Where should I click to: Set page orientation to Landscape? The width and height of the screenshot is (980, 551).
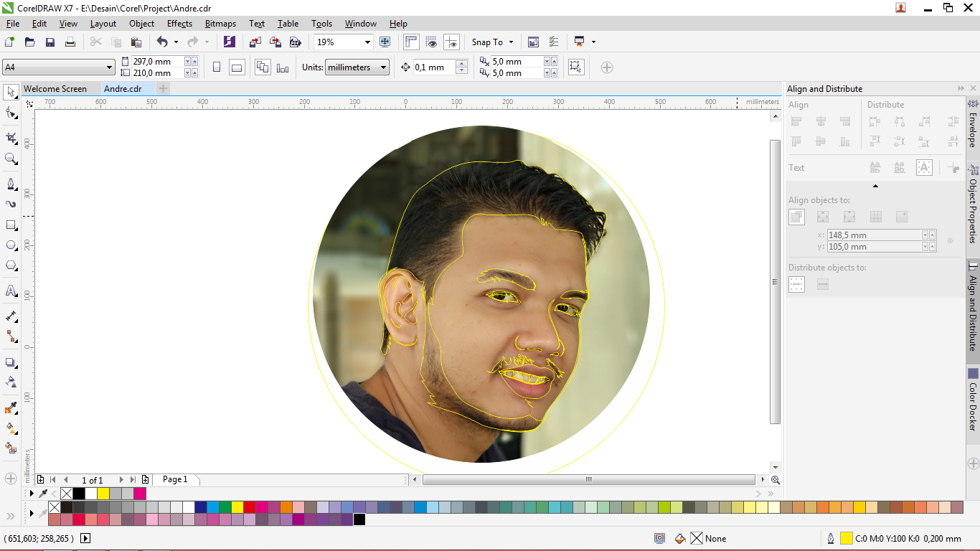(x=237, y=67)
